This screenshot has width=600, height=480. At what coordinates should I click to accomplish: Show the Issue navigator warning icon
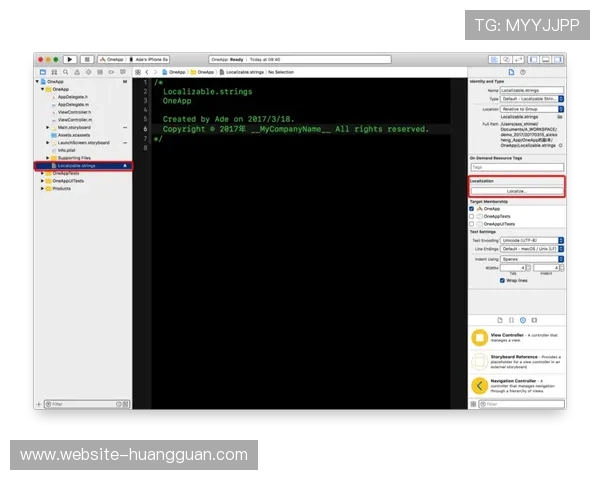coord(75,72)
